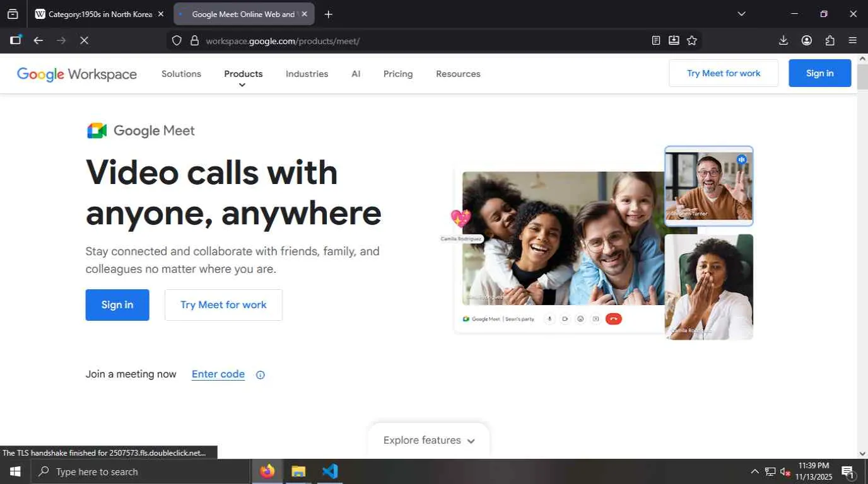This screenshot has width=868, height=484.
Task: Close the Google Meet tab
Action: coord(305,14)
